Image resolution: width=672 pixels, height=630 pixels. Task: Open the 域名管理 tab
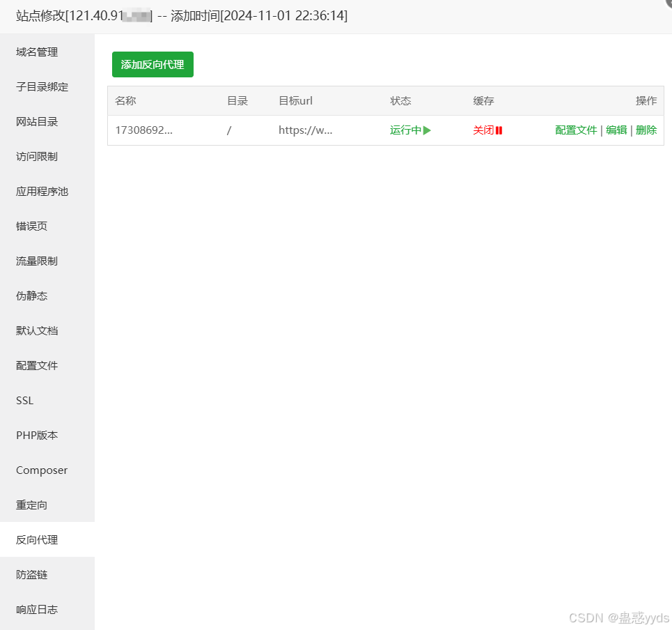tap(47, 52)
